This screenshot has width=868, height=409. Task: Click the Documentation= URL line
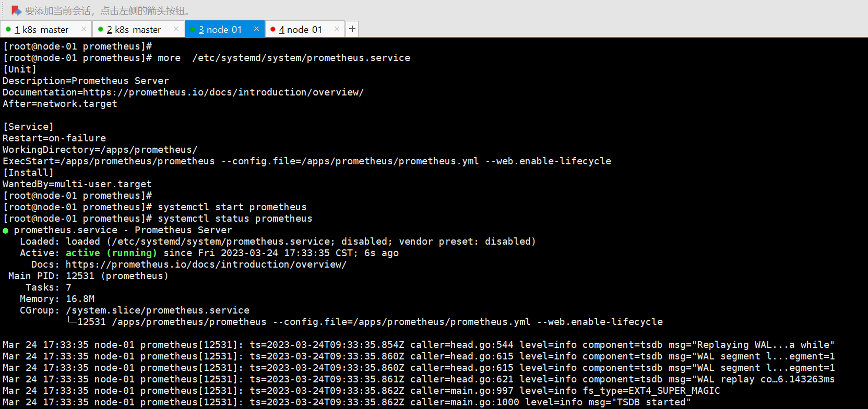183,92
